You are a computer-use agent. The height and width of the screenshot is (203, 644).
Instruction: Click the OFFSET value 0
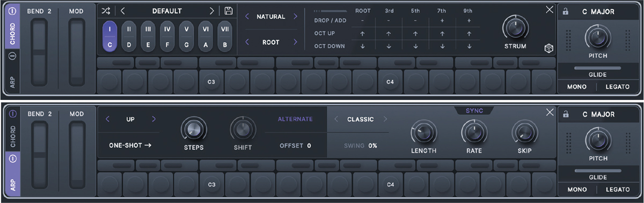click(309, 146)
